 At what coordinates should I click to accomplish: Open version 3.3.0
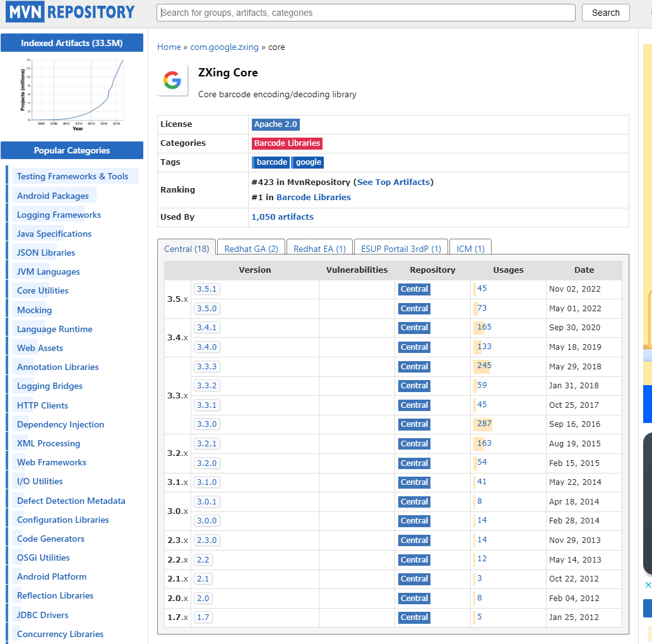point(206,424)
